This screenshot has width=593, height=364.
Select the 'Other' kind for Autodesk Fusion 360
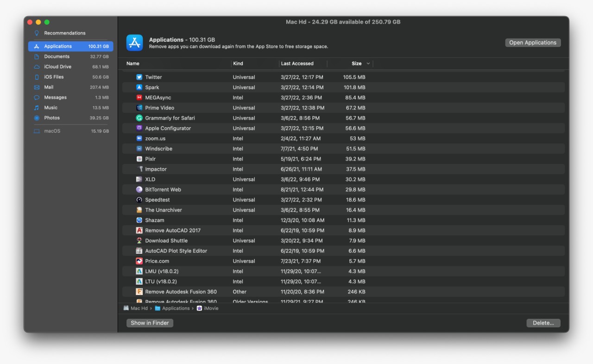240,292
